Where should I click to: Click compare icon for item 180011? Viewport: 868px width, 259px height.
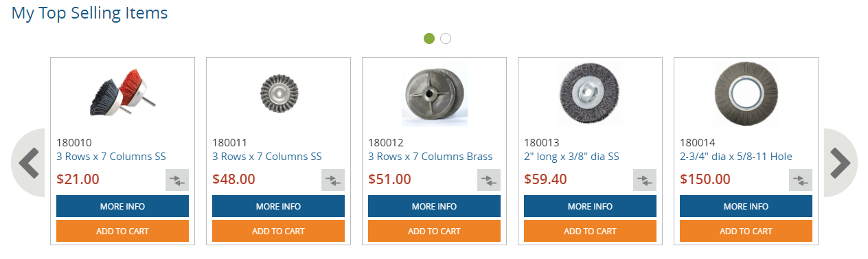point(333,180)
